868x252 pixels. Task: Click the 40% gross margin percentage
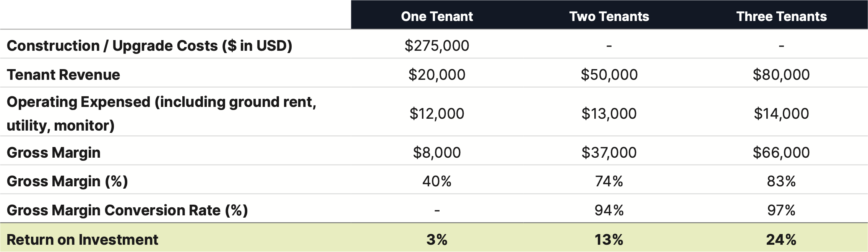[437, 181]
